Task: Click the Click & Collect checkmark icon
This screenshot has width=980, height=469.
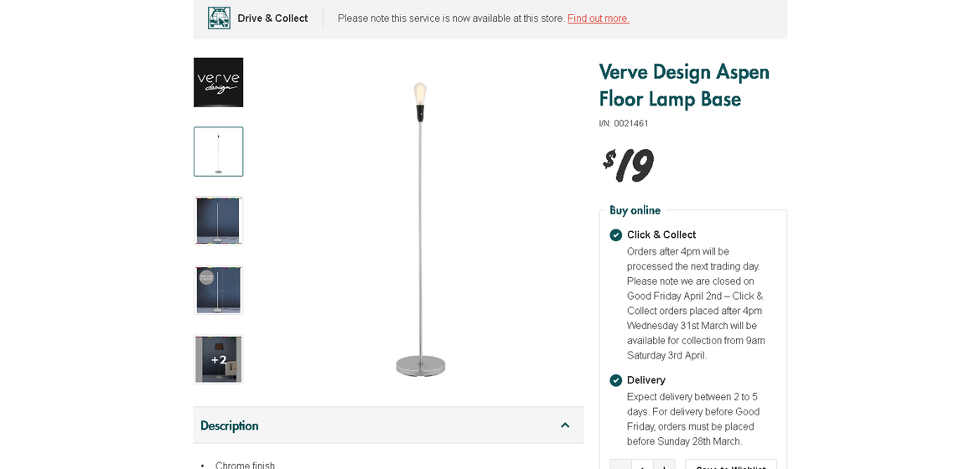Action: (616, 235)
